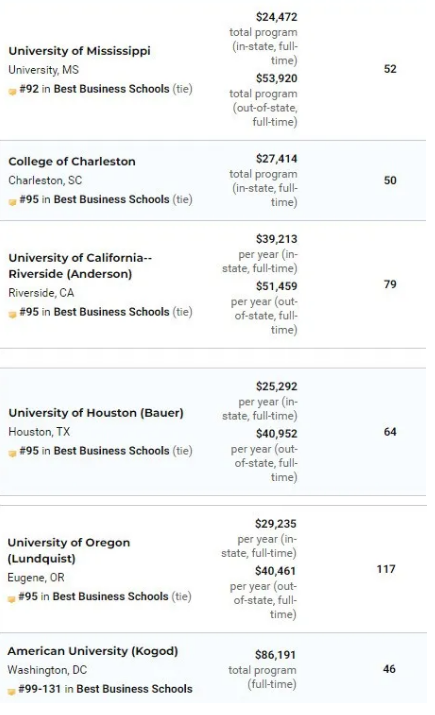Select the enrollment value 117 for Oregon
This screenshot has height=715, width=435.
tap(386, 569)
